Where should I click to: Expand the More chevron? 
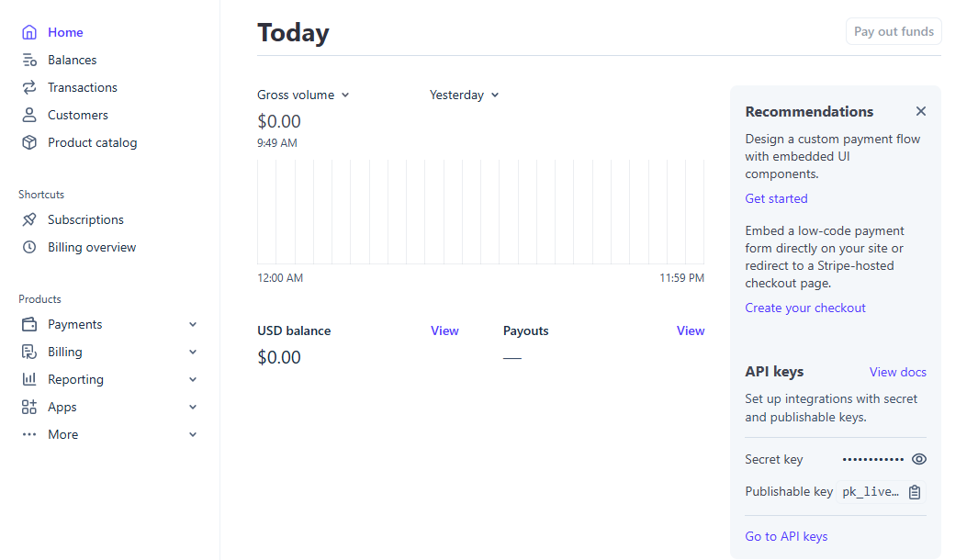tap(193, 434)
